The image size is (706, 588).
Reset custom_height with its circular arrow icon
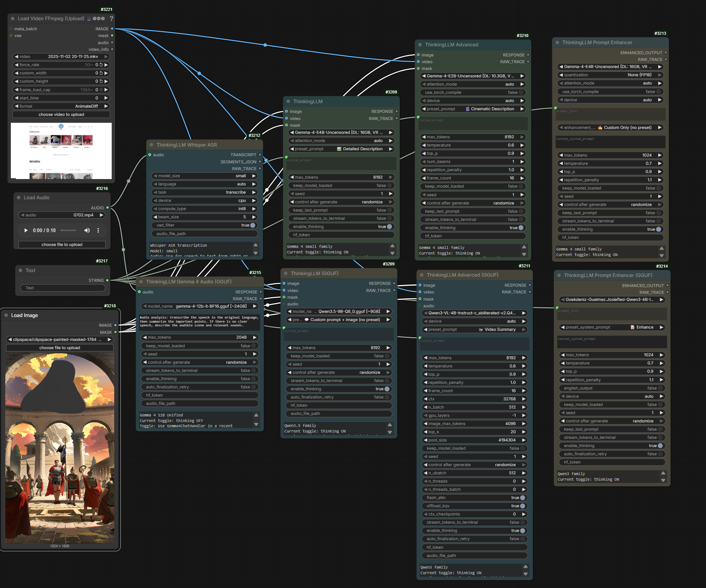pyautogui.click(x=101, y=81)
